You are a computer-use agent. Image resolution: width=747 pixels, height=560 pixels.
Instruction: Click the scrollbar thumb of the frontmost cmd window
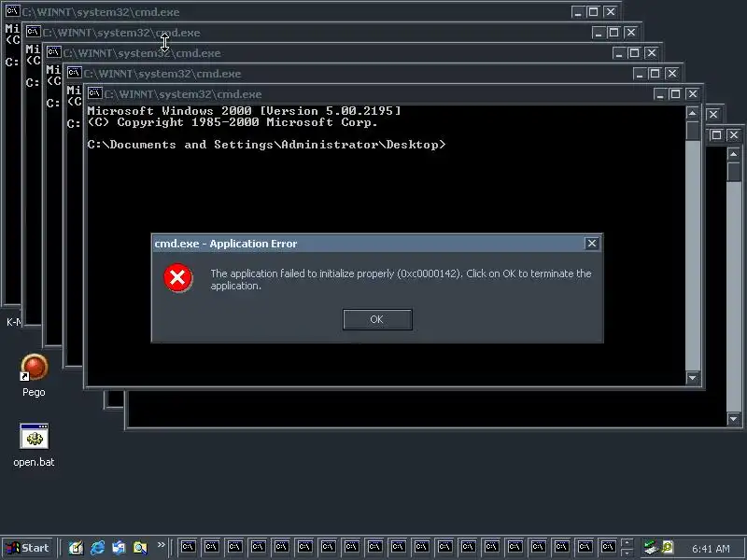coord(692,131)
